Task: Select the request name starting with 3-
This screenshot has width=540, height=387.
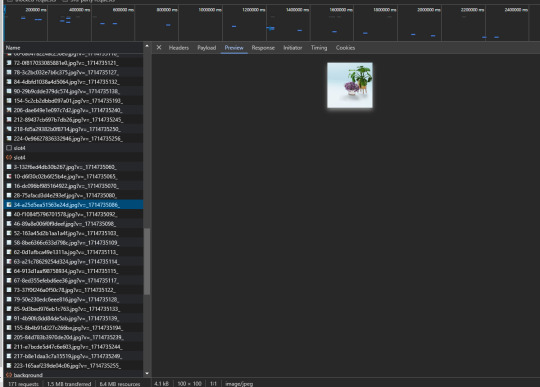Action: [65, 167]
